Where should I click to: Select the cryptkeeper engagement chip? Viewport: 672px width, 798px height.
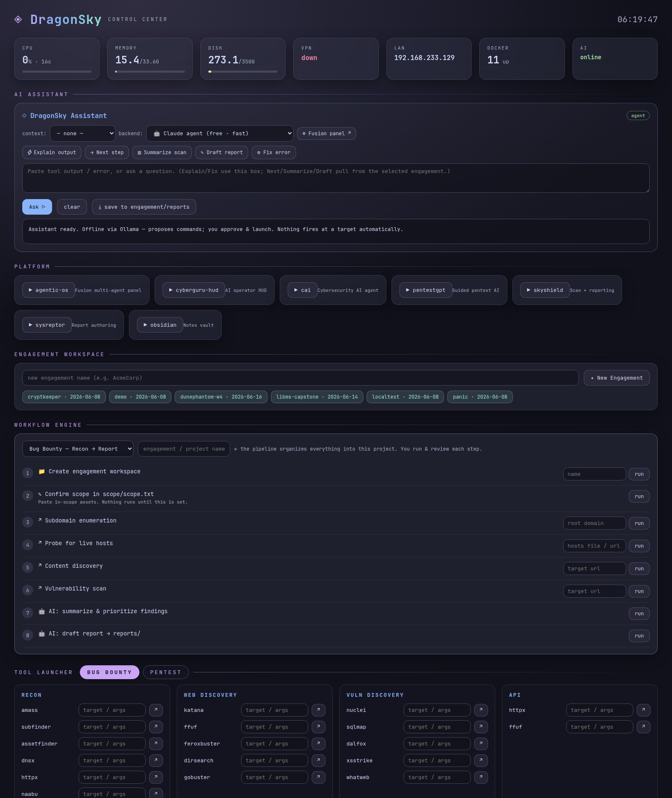64,397
